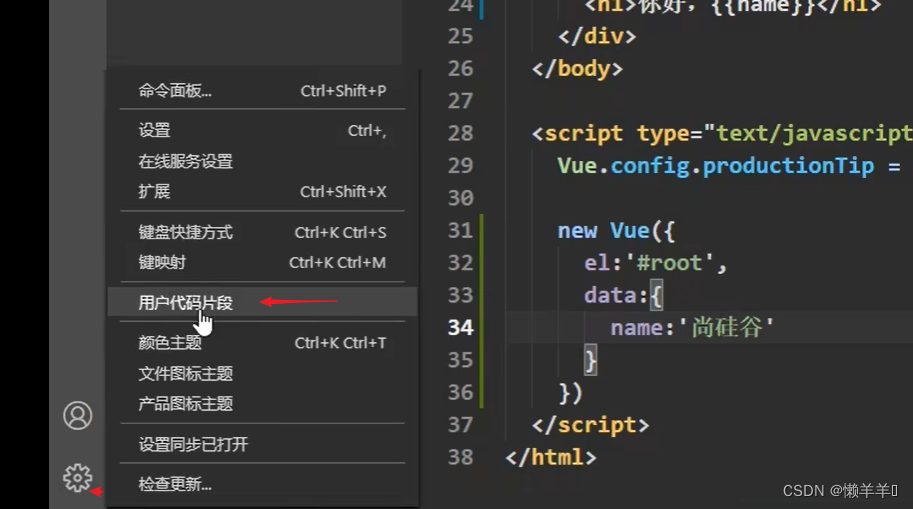Click 'type' attribute on line 28
The height and width of the screenshot is (509, 913).
click(x=663, y=135)
